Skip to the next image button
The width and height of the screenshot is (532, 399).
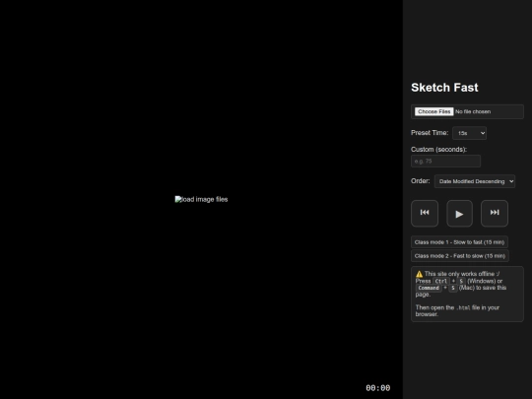[x=495, y=213]
